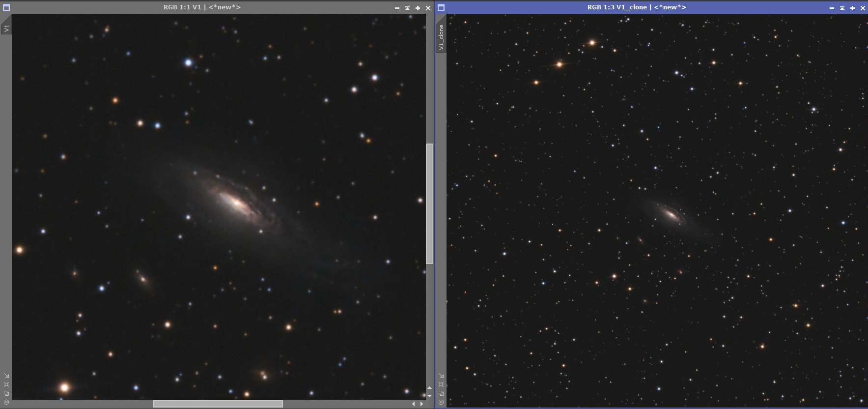Viewport: 868px width, 409px height.
Task: Click the large galaxy core in V1 image
Action: tap(237, 202)
